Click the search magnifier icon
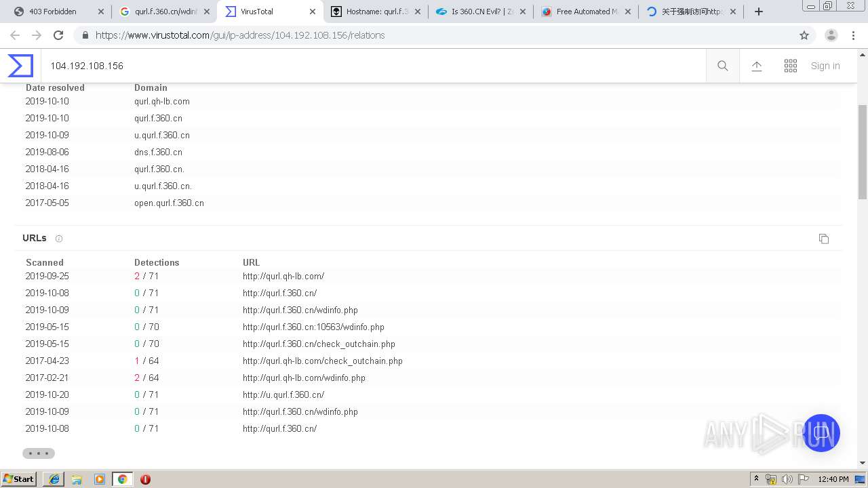 tap(723, 66)
